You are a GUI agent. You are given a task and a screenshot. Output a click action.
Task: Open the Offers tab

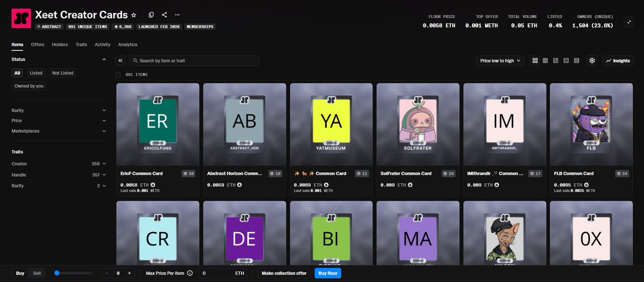pyautogui.click(x=38, y=44)
